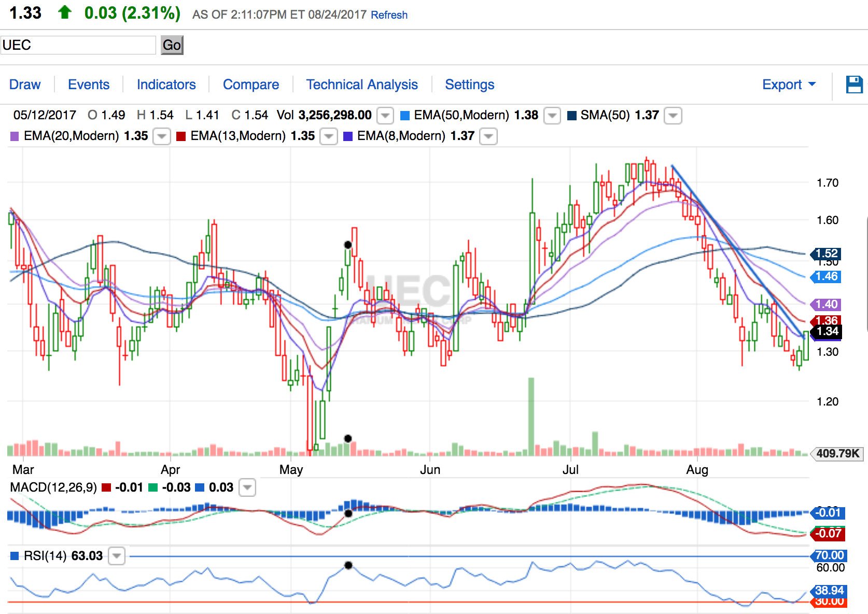Open the Indicators menu
Screen dimensions: 868x614
[166, 85]
